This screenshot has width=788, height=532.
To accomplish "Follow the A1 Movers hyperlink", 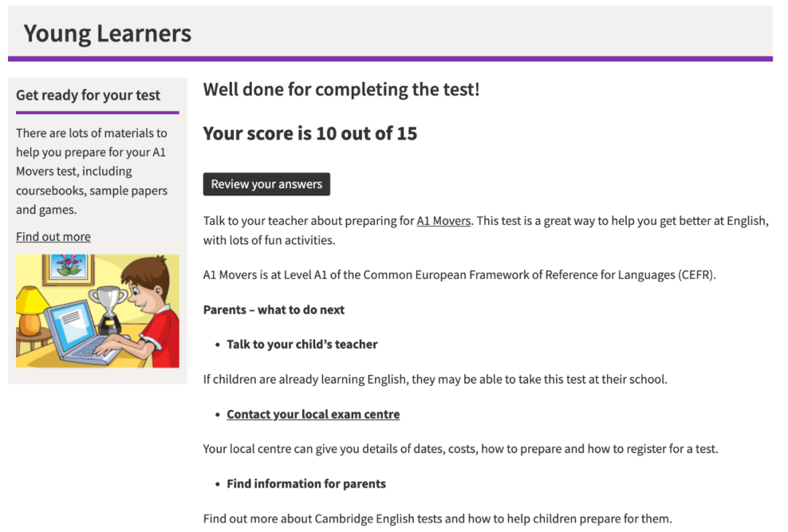I will tap(444, 220).
